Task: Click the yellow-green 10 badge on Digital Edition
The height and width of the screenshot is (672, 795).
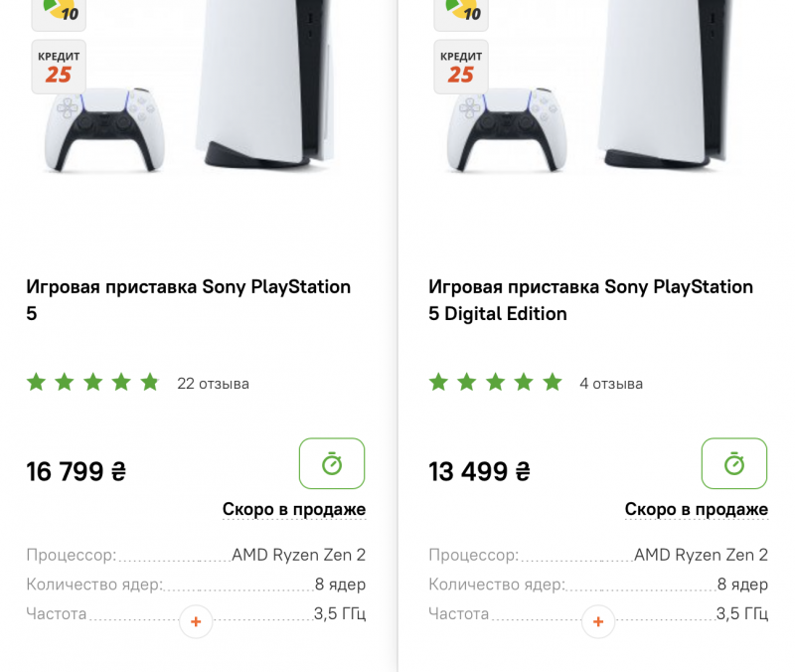Action: 461,10
